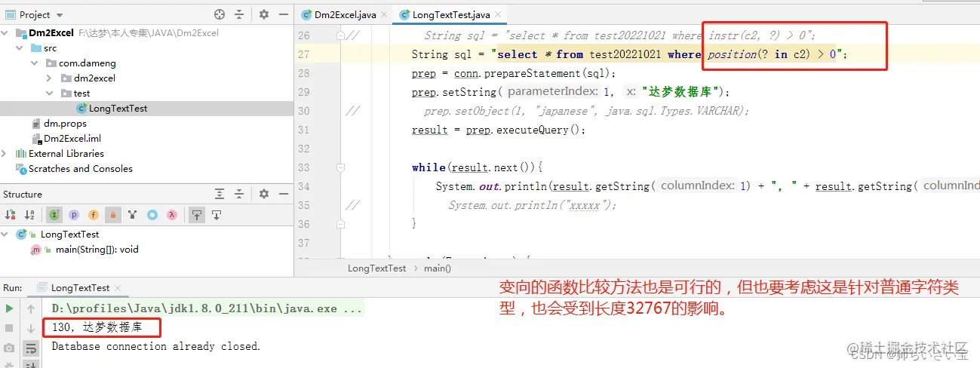
Task: Close the LongTextTest.java tab
Action: tap(497, 15)
